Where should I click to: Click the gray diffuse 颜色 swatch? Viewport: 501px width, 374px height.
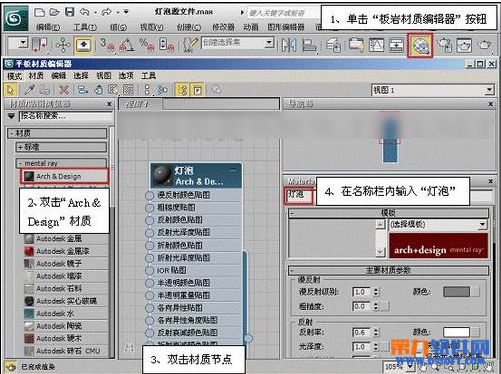(x=456, y=292)
